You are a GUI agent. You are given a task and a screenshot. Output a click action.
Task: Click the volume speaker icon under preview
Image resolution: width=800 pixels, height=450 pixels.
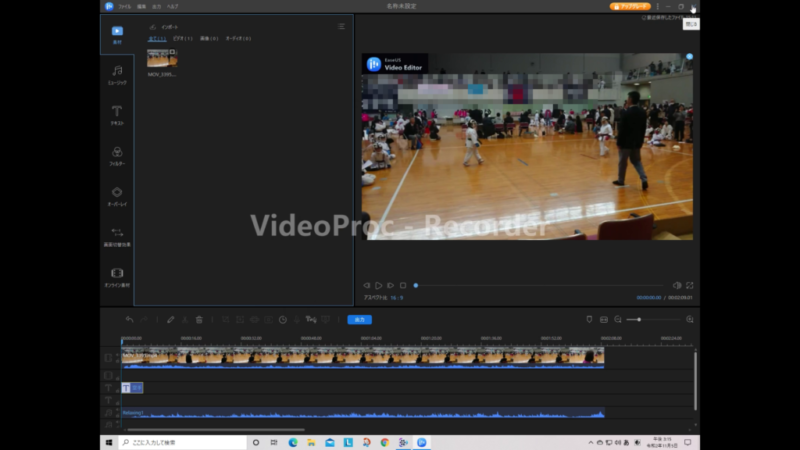point(677,285)
